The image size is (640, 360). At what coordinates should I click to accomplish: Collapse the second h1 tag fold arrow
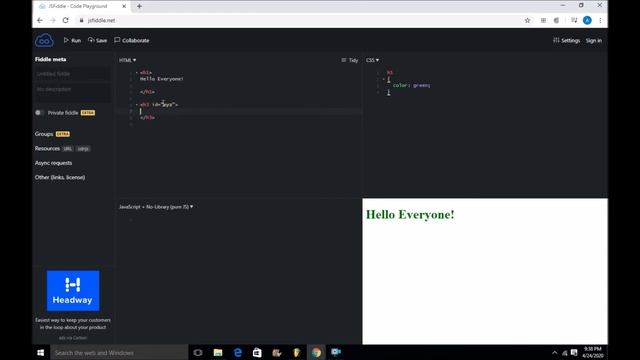(137, 104)
